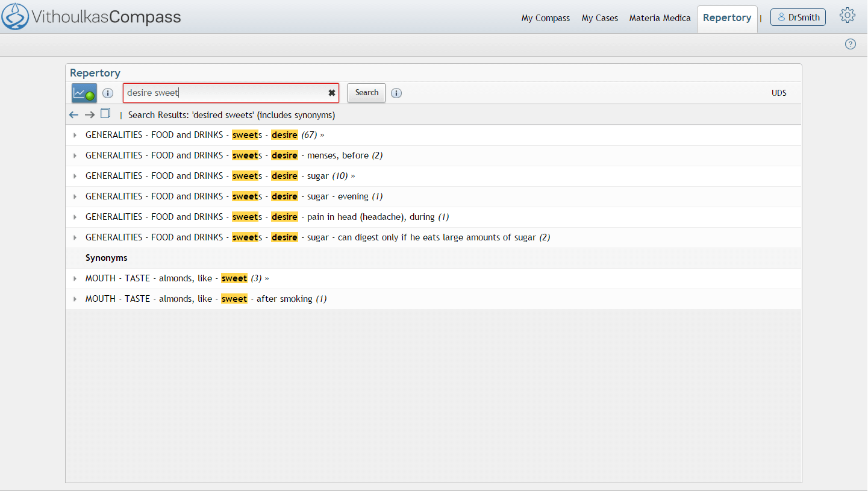Click the copy pages icon in results bar
The height and width of the screenshot is (491, 868).
pos(105,113)
